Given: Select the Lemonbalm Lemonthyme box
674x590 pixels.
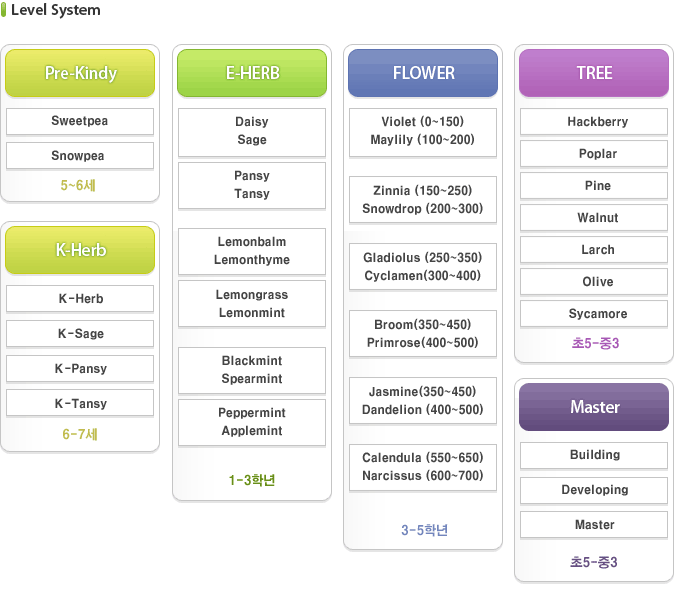Looking at the screenshot, I should (x=252, y=251).
